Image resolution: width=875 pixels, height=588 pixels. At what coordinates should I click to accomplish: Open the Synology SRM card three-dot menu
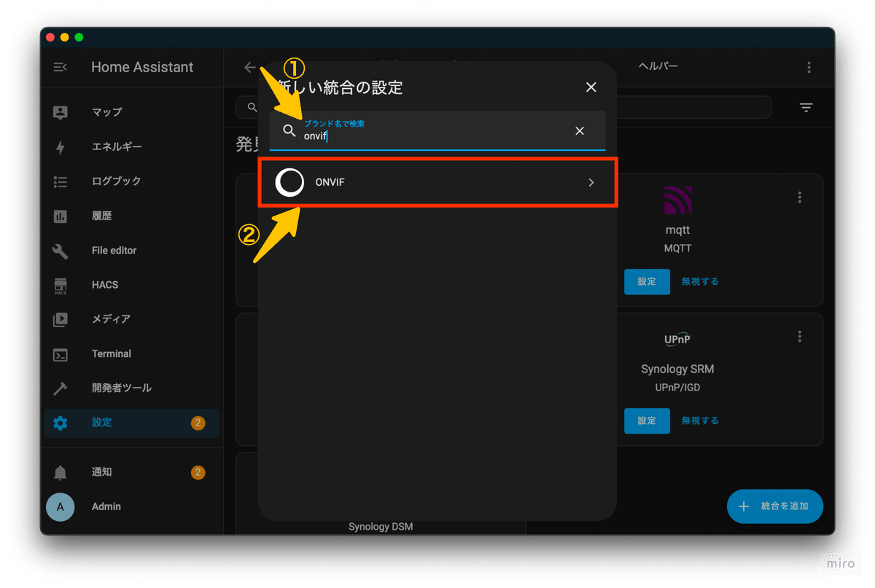(x=800, y=337)
